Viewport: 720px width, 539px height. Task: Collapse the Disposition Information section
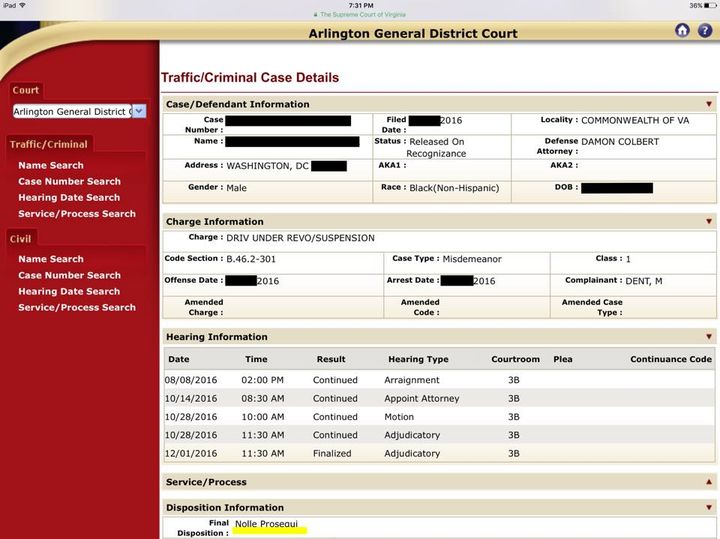pos(709,508)
